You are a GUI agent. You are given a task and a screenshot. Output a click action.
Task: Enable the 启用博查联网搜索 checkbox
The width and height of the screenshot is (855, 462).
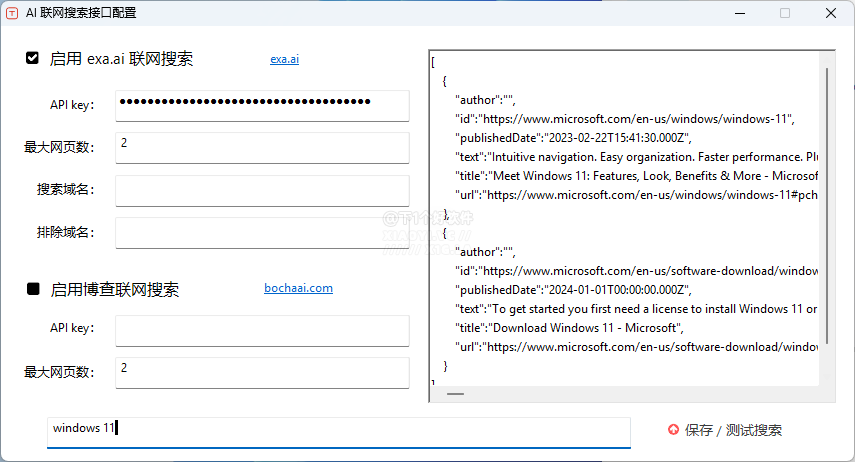[x=33, y=289]
